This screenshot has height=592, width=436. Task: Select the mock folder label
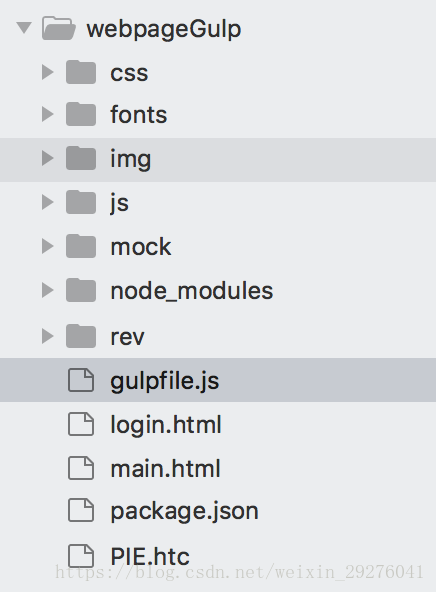(x=141, y=247)
